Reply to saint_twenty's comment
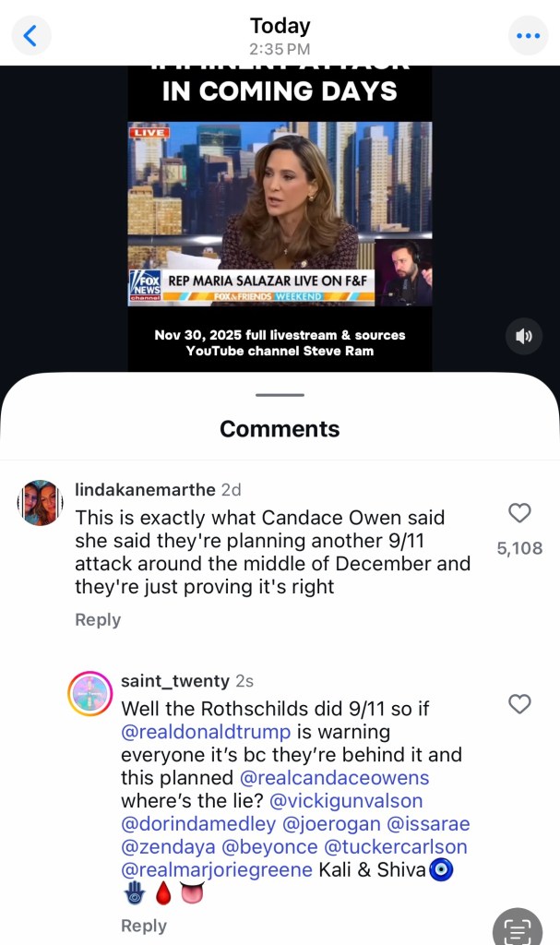This screenshot has height=945, width=560. [144, 926]
